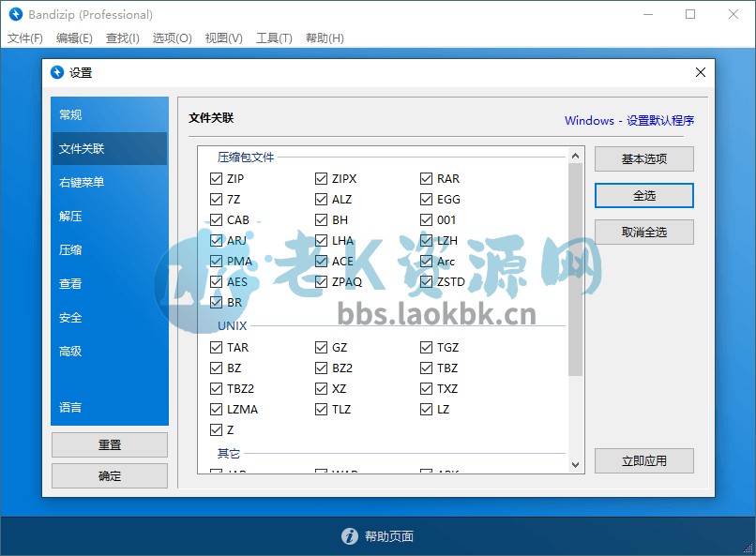
Task: Disable the 7Z file association
Action: click(217, 199)
